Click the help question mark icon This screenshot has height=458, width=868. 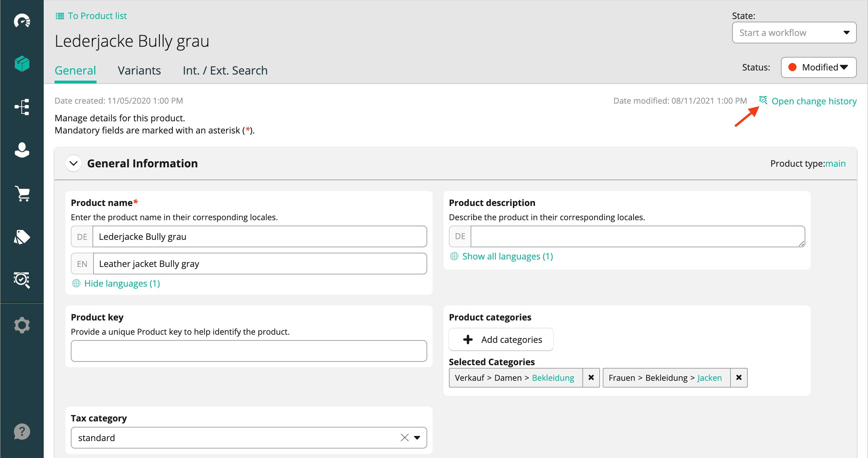pyautogui.click(x=22, y=432)
